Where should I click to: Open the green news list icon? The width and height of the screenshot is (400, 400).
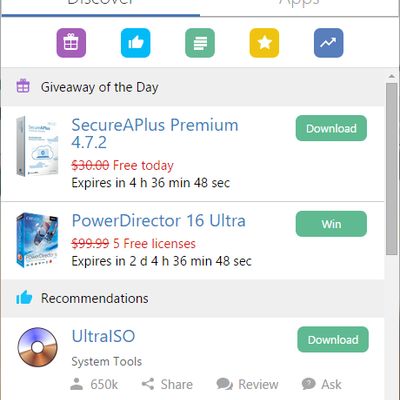[200, 43]
